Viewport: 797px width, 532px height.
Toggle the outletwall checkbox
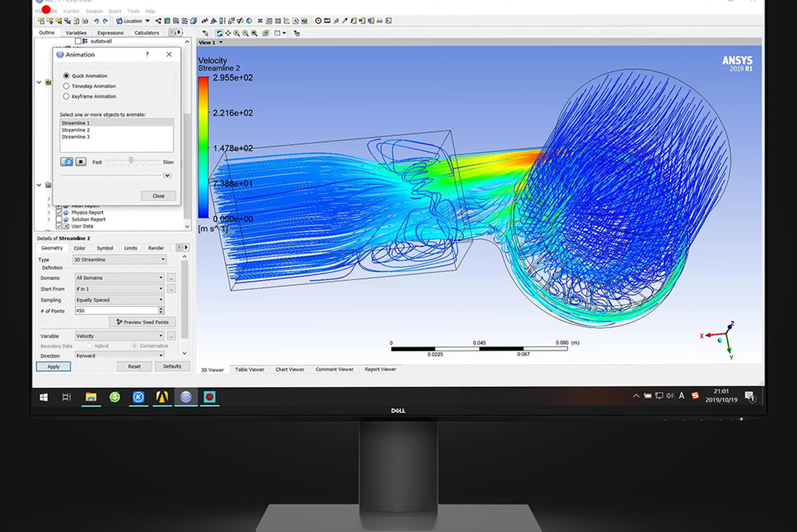point(78,41)
